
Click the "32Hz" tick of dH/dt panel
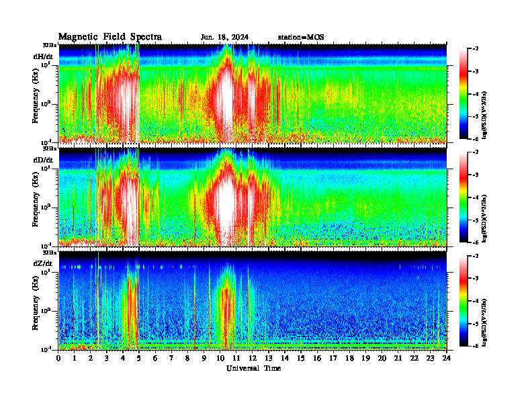(x=50, y=45)
